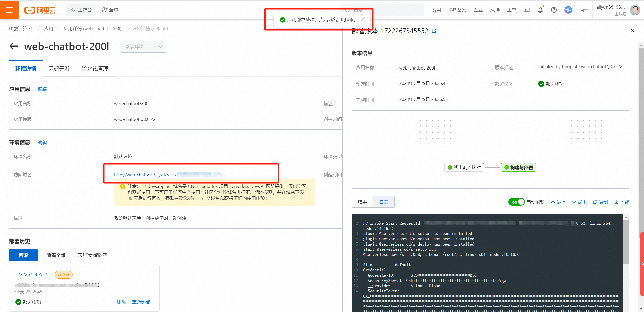Click the notification bell icon
Viewport: 644px width, 312px height.
[540, 10]
